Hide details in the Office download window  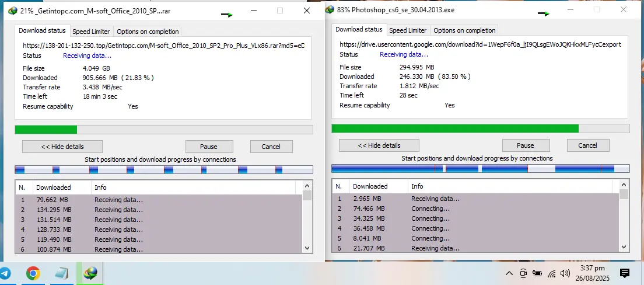62,147
